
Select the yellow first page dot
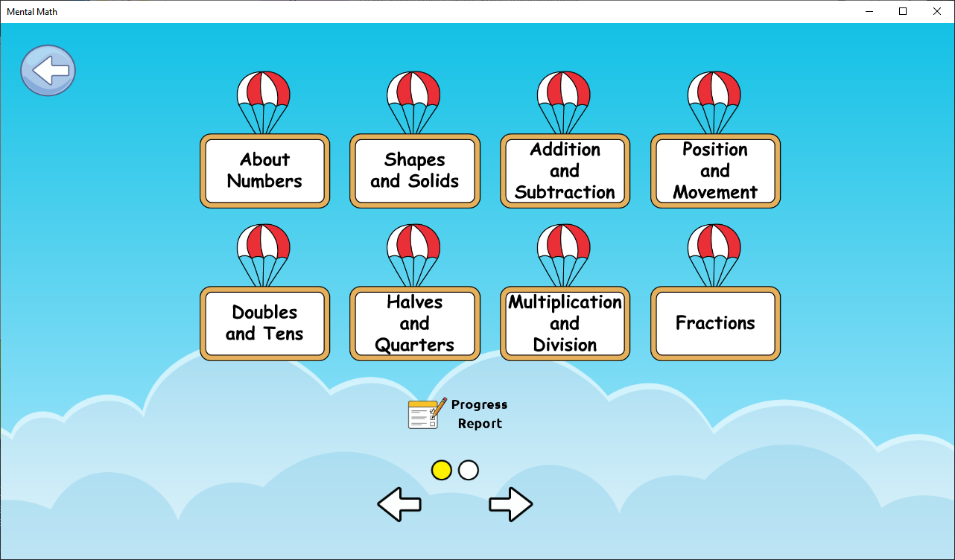(442, 470)
